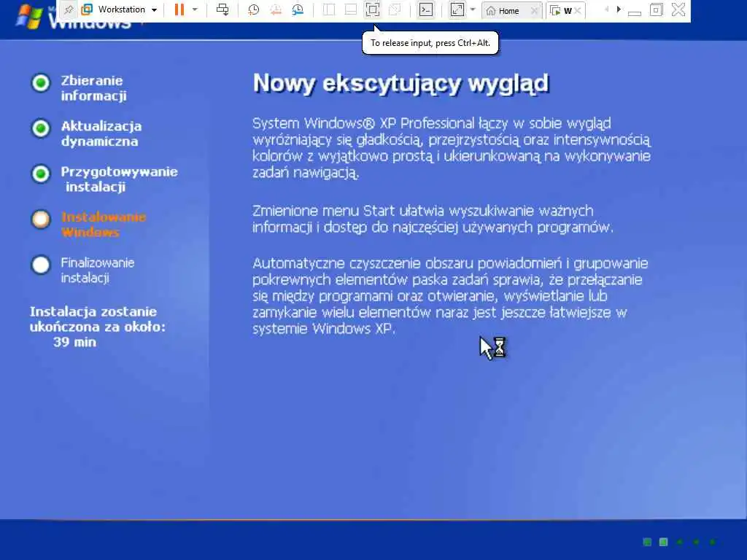
Task: Click the 'Zbieranie informacji' label
Action: (x=93, y=88)
